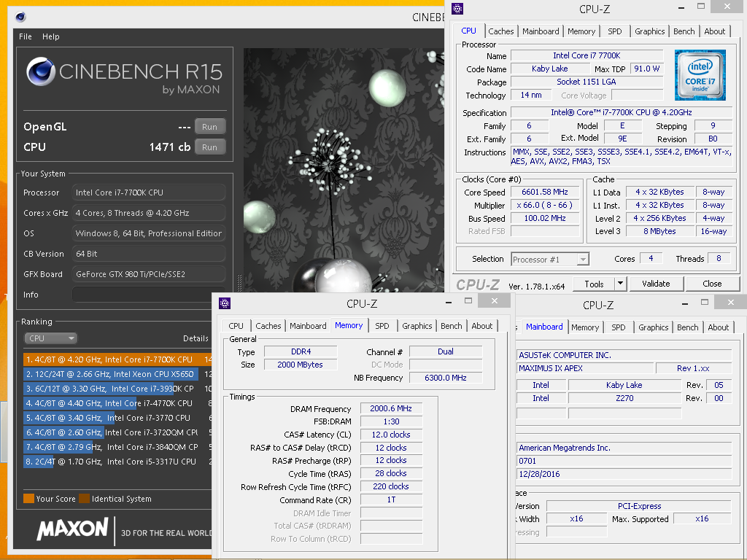Select ranking row 3 Intel Core i7-3930K

point(117,389)
